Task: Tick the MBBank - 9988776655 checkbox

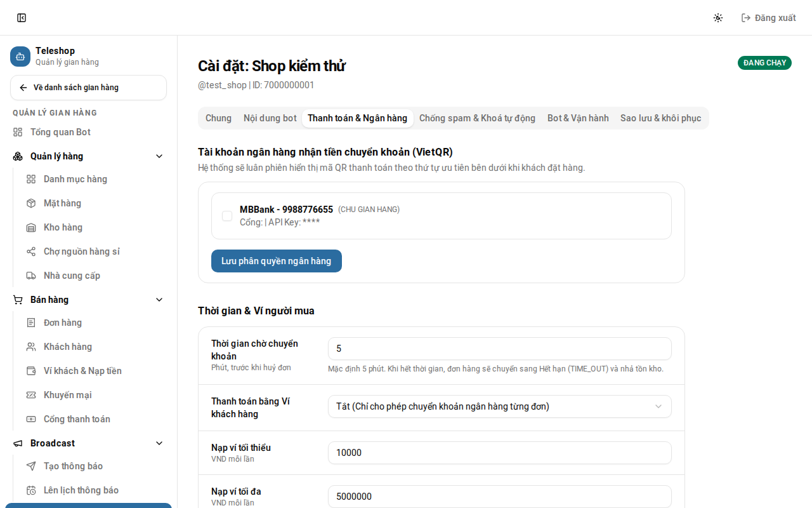Action: pyautogui.click(x=227, y=216)
